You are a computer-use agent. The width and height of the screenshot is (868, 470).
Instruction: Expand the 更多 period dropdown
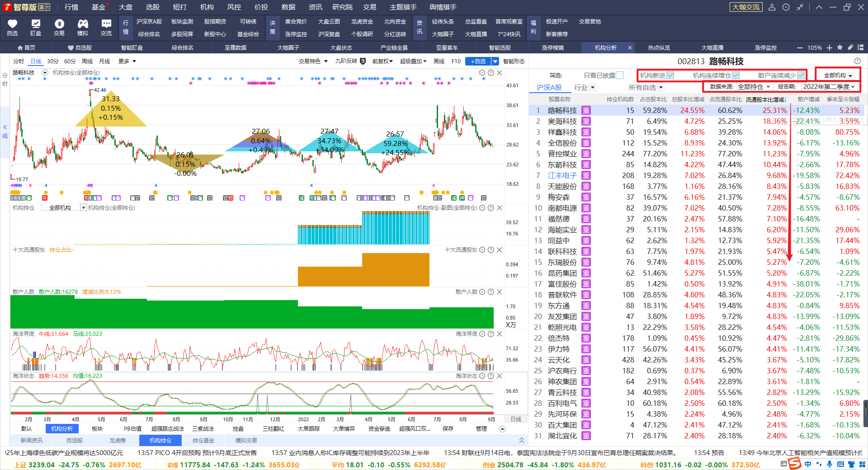(x=127, y=61)
